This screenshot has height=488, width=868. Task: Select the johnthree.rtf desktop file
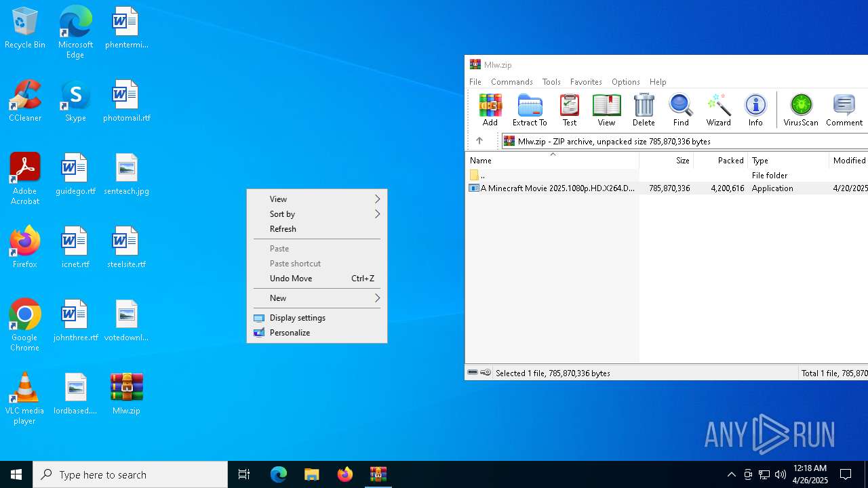75,321
